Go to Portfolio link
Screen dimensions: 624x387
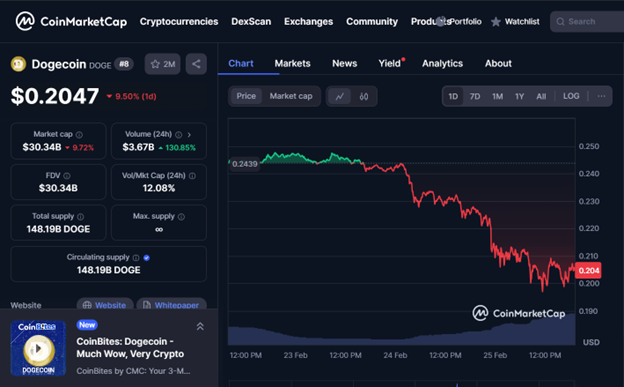[x=465, y=22]
